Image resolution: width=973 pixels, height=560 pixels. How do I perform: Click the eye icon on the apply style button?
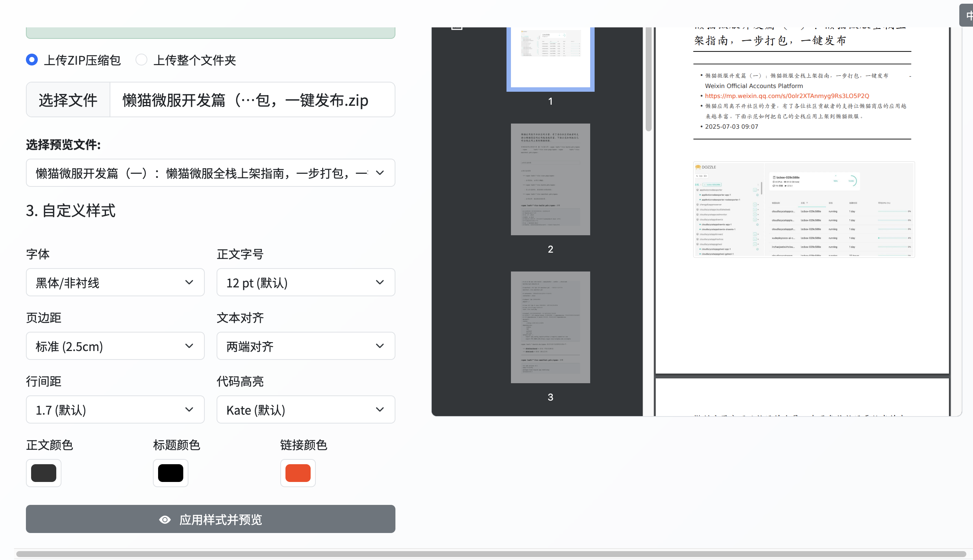tap(165, 520)
